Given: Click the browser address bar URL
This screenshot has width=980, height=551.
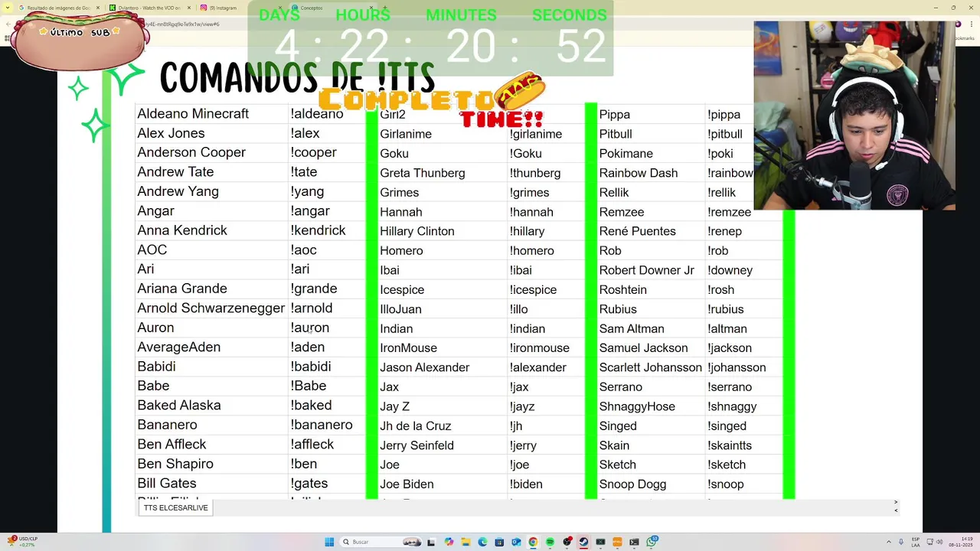Looking at the screenshot, I should point(184,24).
